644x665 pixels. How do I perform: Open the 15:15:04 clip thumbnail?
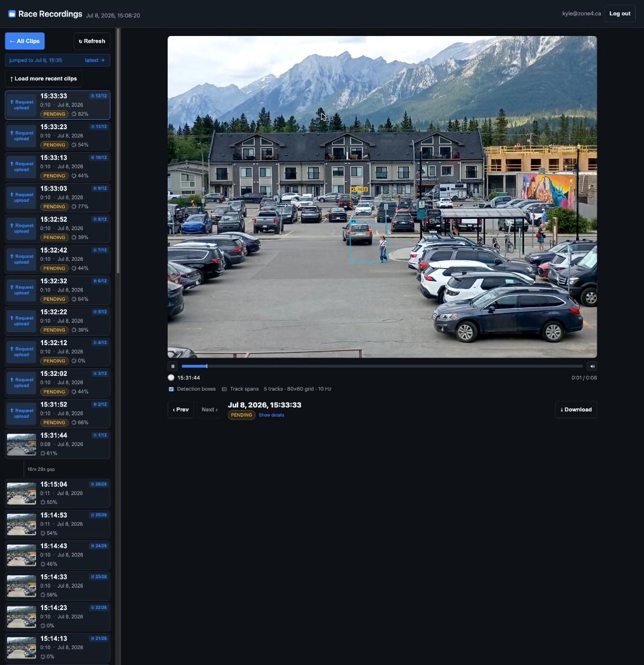click(x=22, y=493)
